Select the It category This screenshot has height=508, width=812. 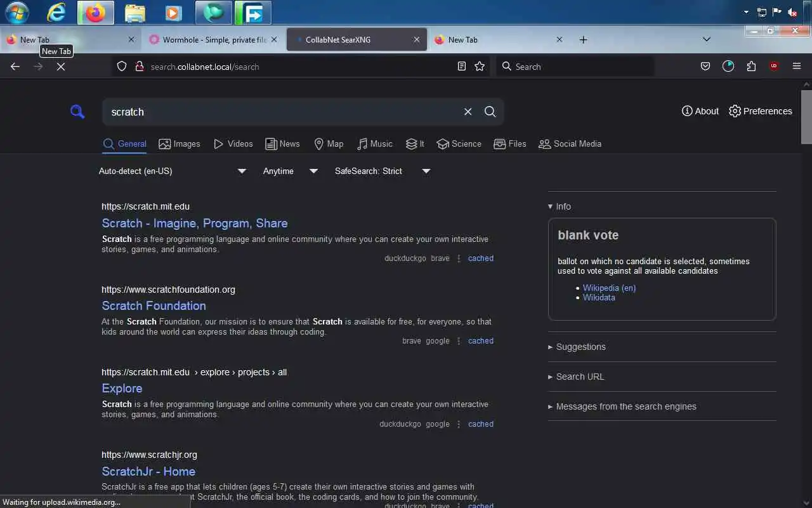416,144
